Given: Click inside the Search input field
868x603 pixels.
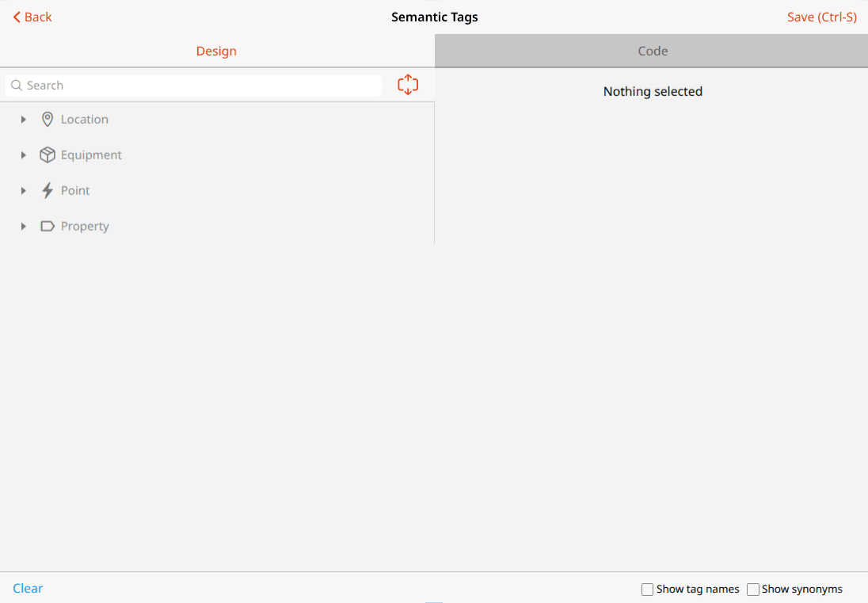Looking at the screenshot, I should point(190,85).
